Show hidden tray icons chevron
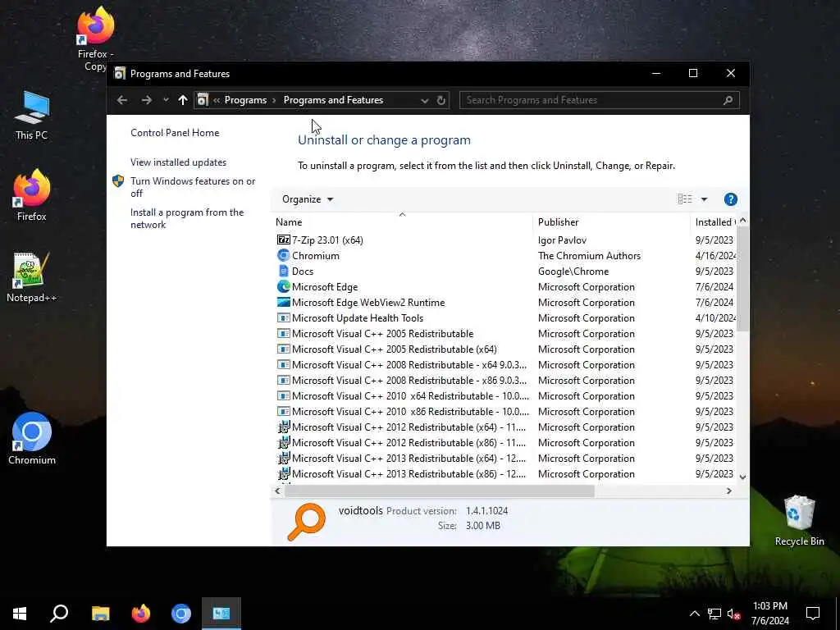The image size is (840, 630). [x=694, y=614]
